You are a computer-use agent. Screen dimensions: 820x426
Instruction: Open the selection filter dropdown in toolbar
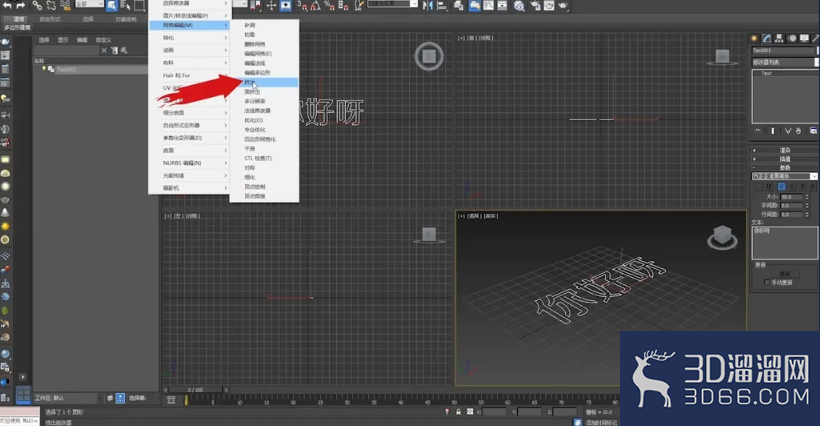tap(89, 4)
